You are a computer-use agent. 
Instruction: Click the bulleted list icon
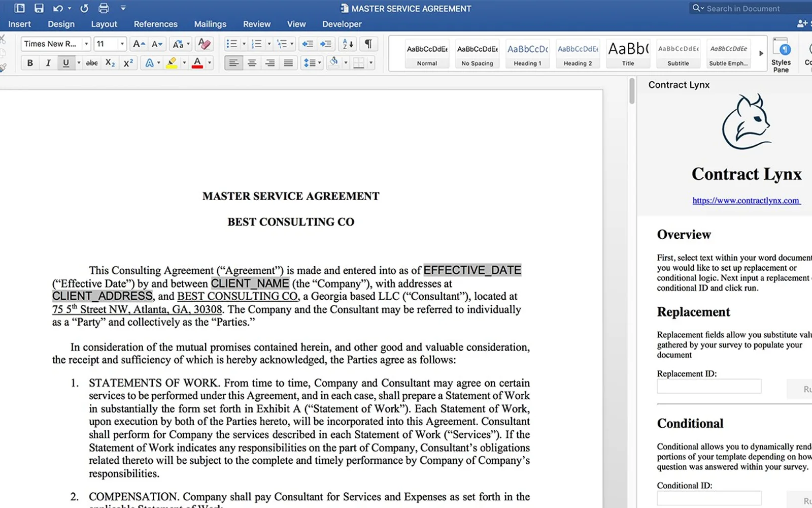[x=232, y=44]
